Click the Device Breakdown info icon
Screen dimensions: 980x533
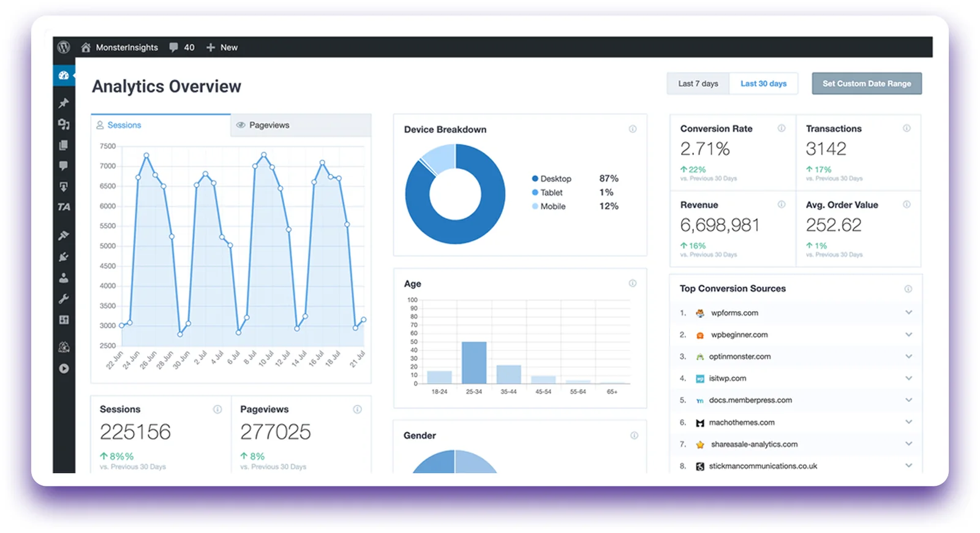pos(633,129)
